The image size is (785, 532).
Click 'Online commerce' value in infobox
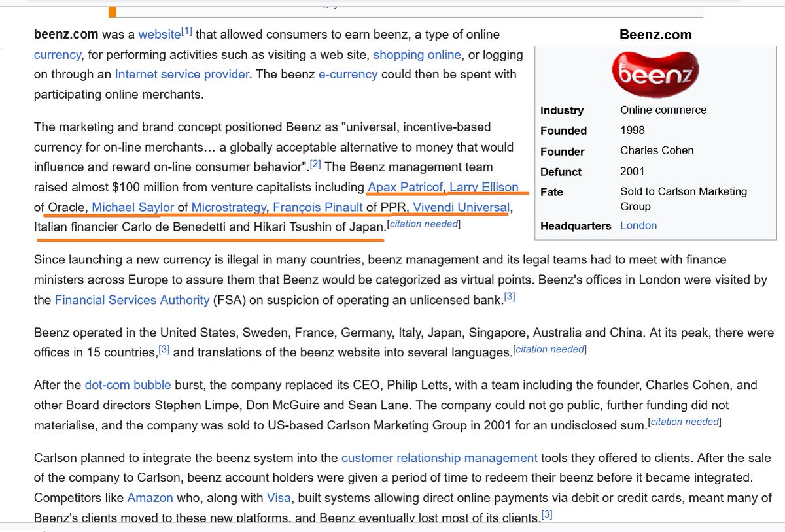pyautogui.click(x=663, y=110)
